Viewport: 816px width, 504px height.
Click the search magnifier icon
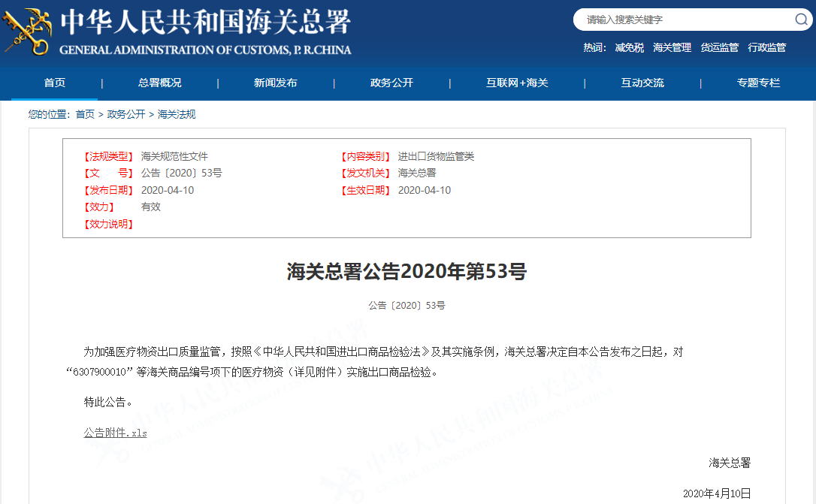(x=801, y=20)
